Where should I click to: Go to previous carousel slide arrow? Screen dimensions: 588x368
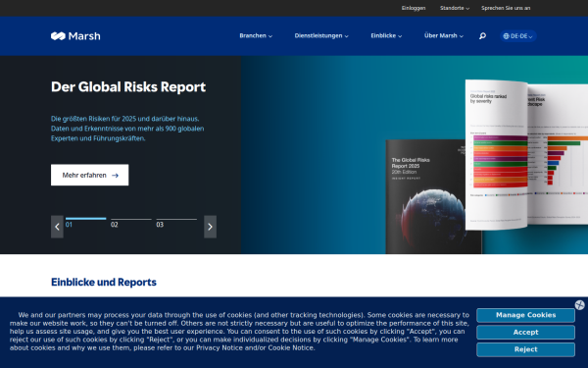tap(57, 227)
